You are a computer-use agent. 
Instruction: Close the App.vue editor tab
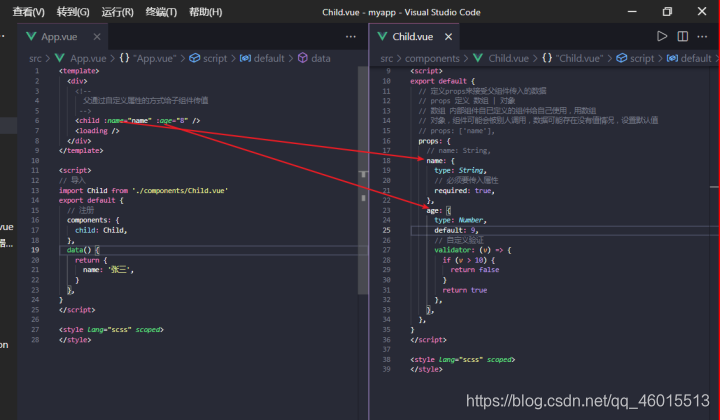(x=97, y=37)
